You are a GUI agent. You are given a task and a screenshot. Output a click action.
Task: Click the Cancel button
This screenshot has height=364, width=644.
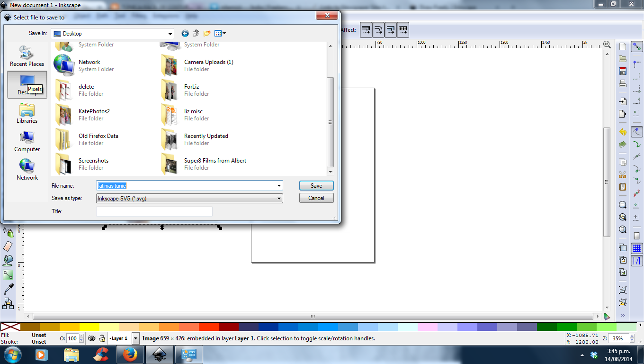coord(316,198)
